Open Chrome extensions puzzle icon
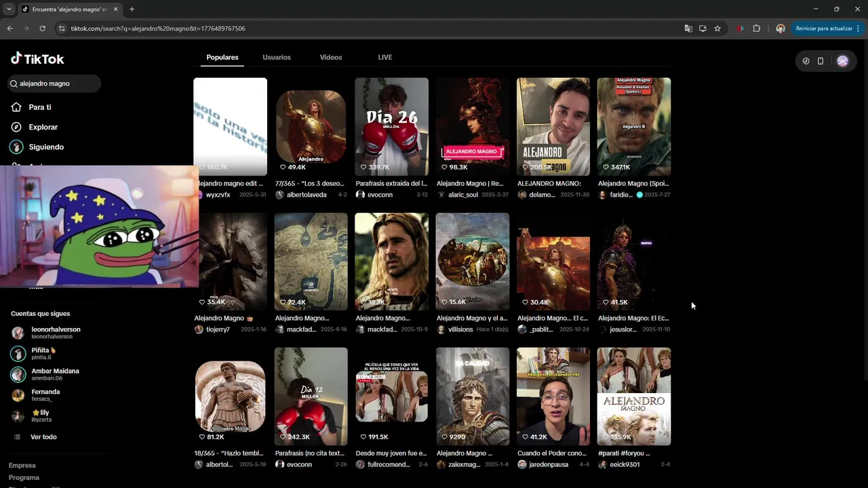This screenshot has height=488, width=868. [x=757, y=28]
